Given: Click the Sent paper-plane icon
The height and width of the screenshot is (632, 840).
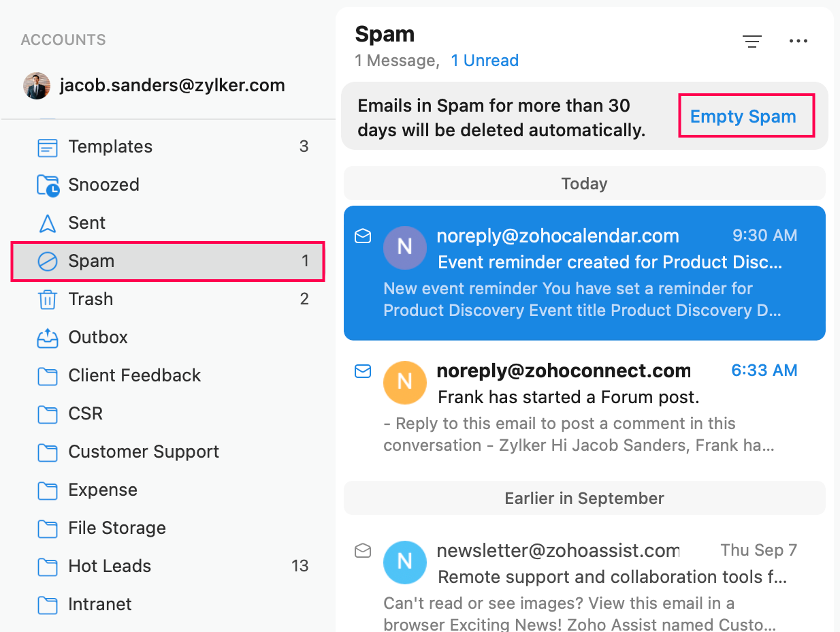Looking at the screenshot, I should coord(47,223).
